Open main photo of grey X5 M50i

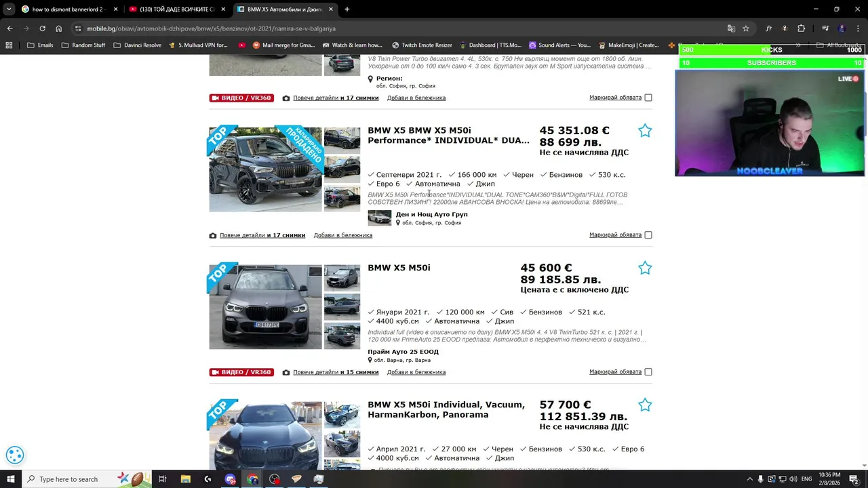coord(265,307)
